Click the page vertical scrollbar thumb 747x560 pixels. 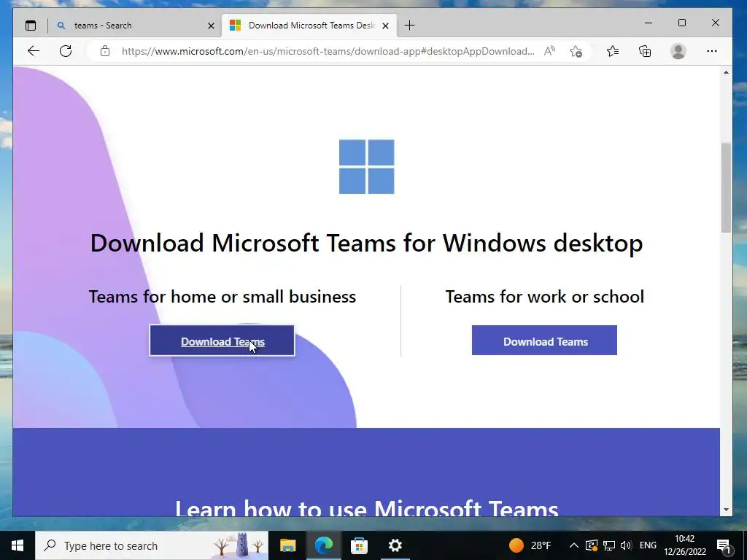(x=726, y=187)
